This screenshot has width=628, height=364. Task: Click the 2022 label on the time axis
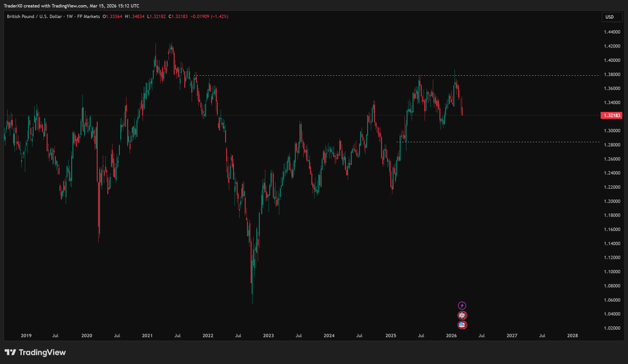coord(208,336)
